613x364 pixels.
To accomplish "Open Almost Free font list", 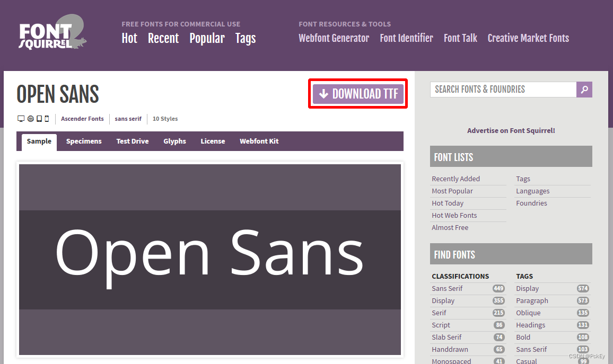I will coord(450,227).
